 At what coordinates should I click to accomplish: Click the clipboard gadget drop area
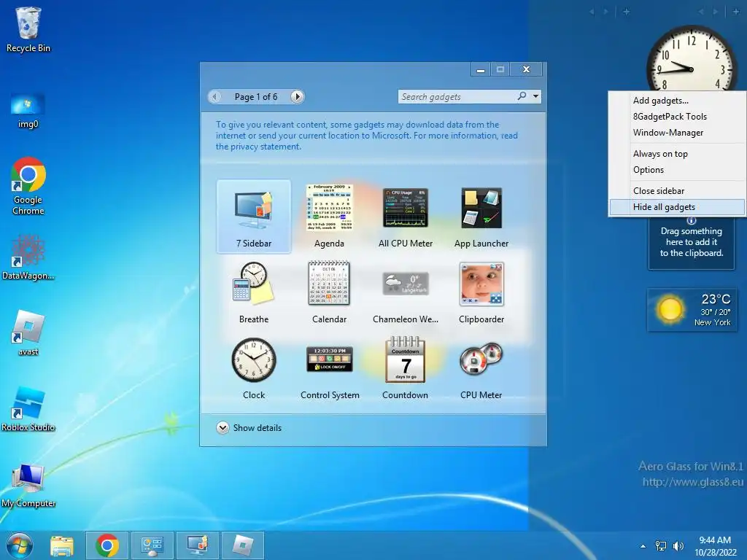692,242
